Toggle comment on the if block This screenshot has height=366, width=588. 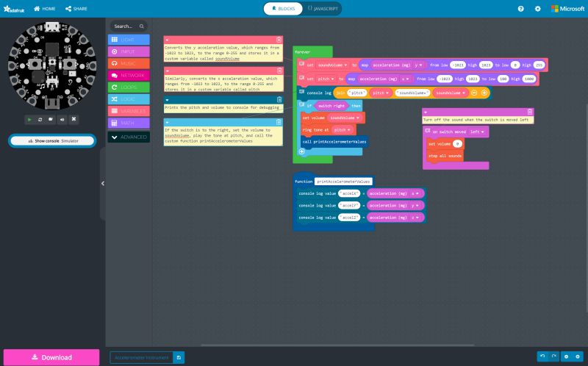click(301, 104)
